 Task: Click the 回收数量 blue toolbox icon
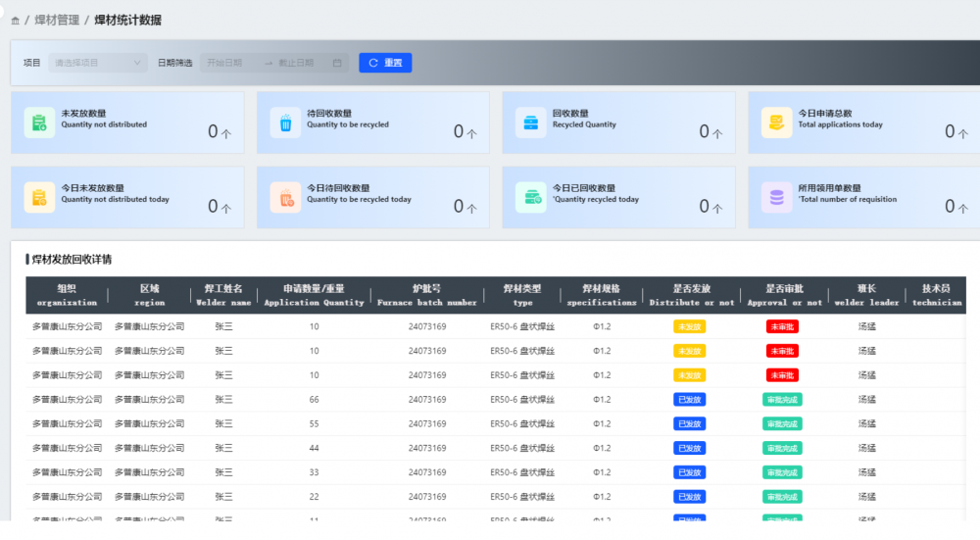(x=530, y=123)
